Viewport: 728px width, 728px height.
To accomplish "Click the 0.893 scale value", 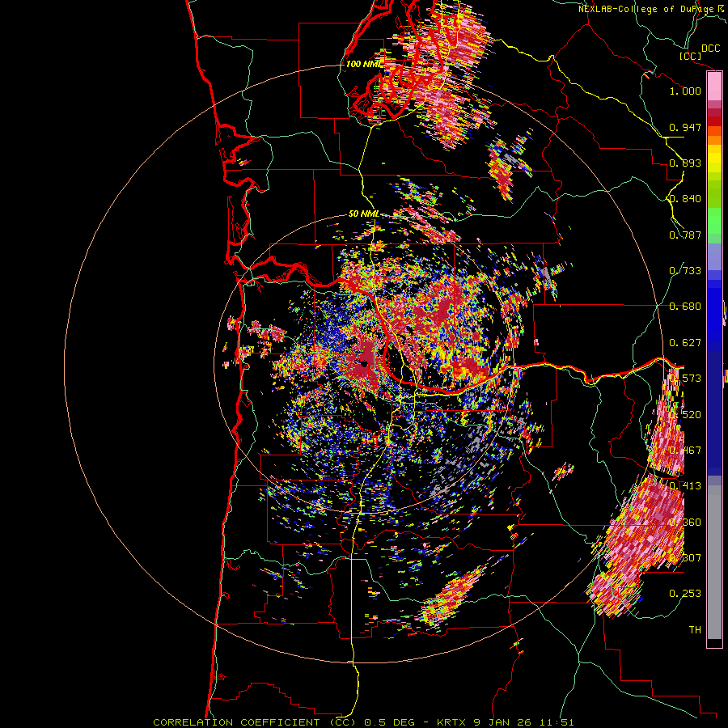I will coord(685,163).
